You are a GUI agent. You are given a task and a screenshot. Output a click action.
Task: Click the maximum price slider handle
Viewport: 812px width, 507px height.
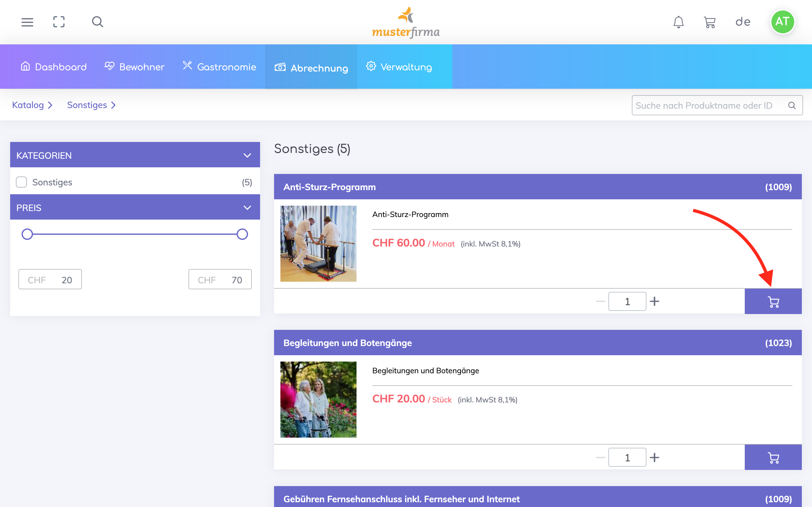click(x=242, y=234)
